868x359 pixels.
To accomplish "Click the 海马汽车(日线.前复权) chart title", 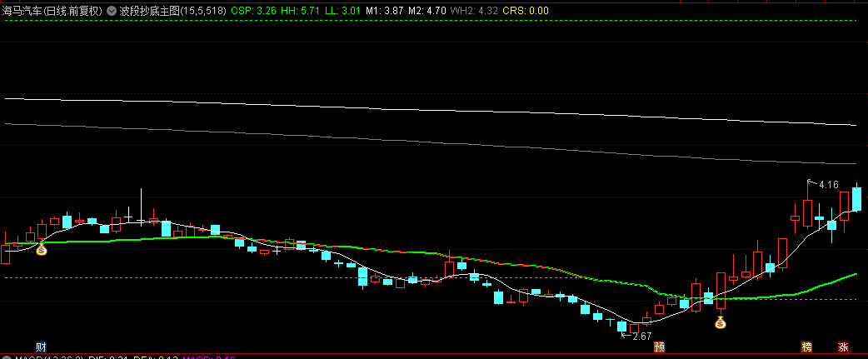I will coord(52,11).
